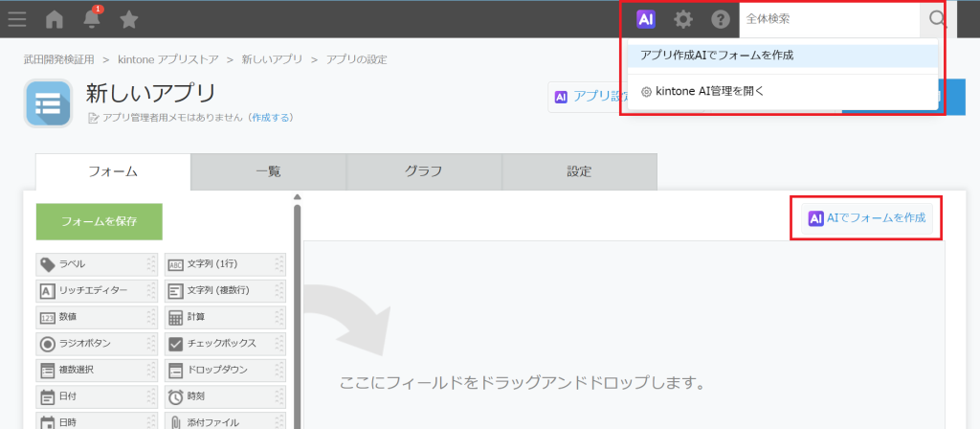Viewport: 980px width, 429px height.
Task: Select the 文字列 (1行) field item
Action: [x=225, y=265]
